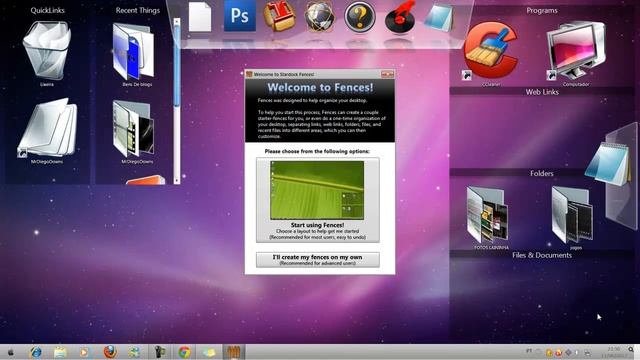Click the Recent Things scrollbar down arrow

[x=177, y=180]
